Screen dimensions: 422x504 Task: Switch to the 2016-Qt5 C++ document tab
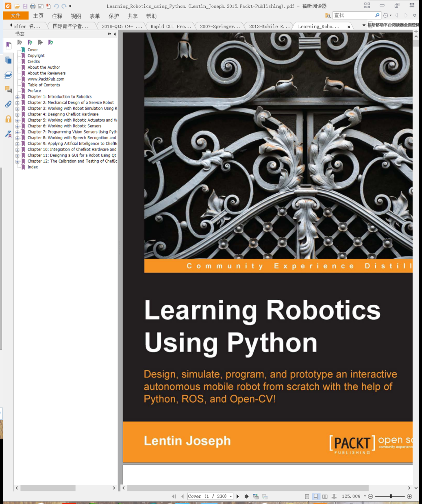point(122,26)
